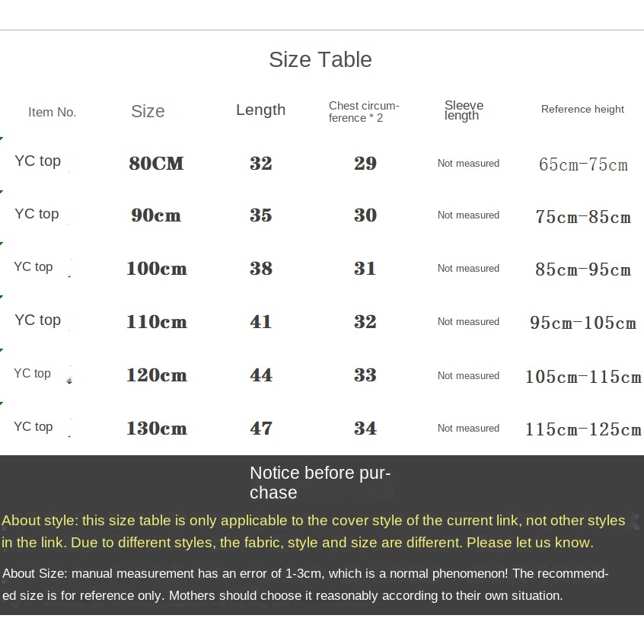Image resolution: width=644 pixels, height=644 pixels.
Task: Click length value 47
Action: coord(261,429)
